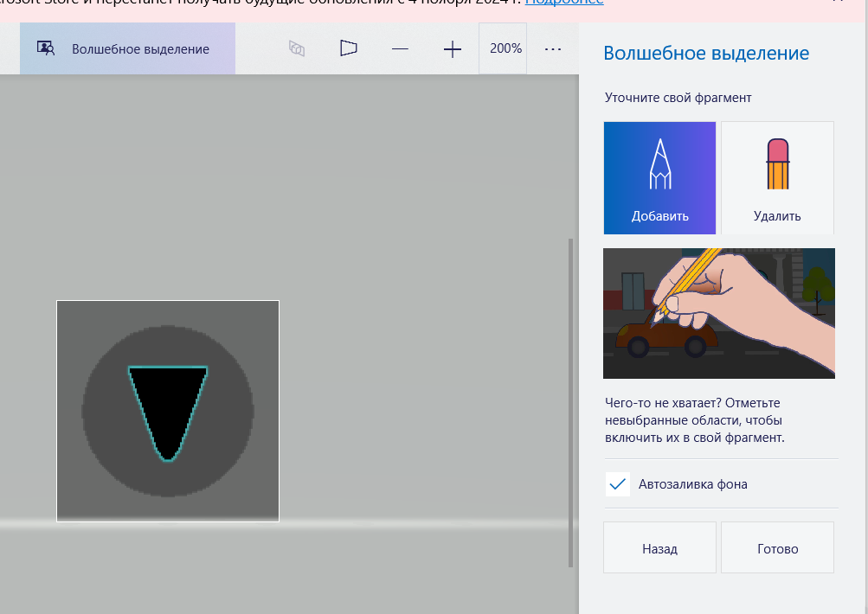This screenshot has width=868, height=614.
Task: Open the Подробнее link in the banner
Action: (564, 3)
